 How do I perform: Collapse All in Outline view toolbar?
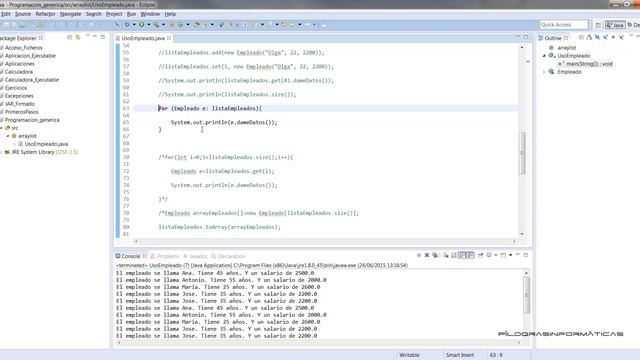(x=581, y=38)
